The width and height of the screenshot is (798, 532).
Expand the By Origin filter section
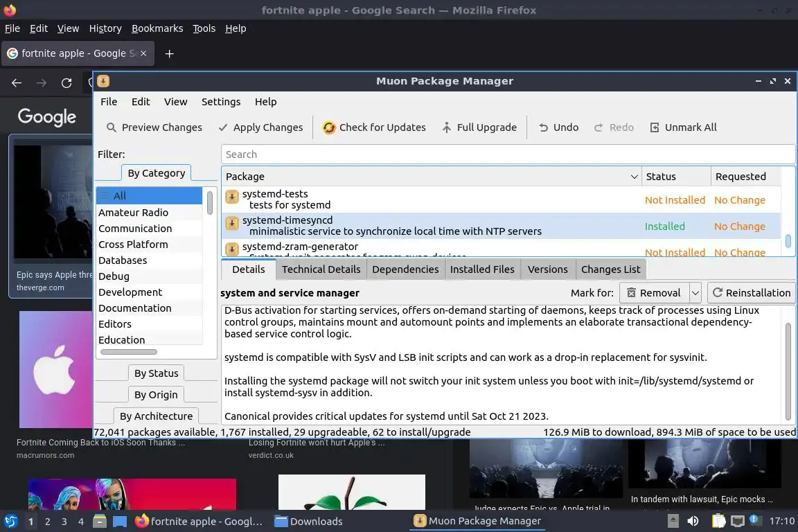(x=157, y=395)
